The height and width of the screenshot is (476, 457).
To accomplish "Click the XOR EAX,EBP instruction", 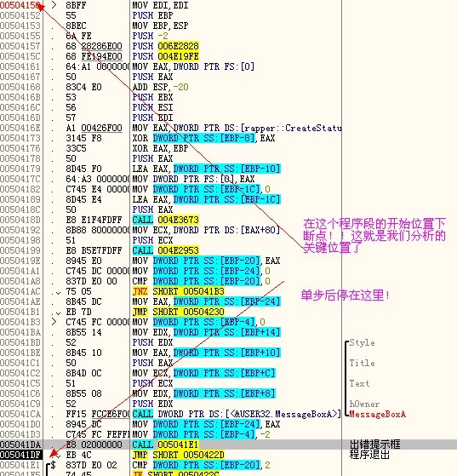I will point(160,148).
